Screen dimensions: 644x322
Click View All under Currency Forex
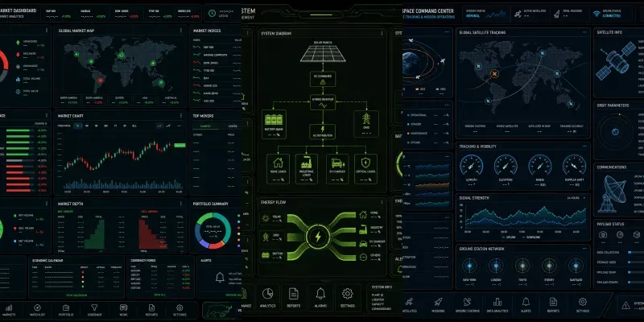[159, 295]
